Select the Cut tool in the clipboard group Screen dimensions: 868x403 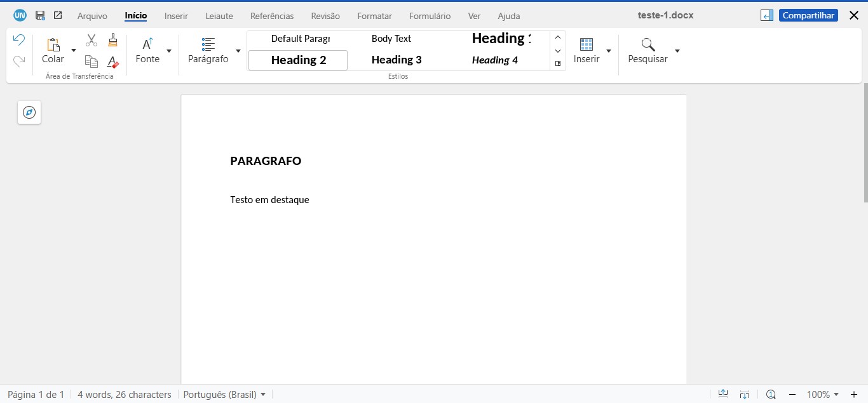click(x=91, y=39)
